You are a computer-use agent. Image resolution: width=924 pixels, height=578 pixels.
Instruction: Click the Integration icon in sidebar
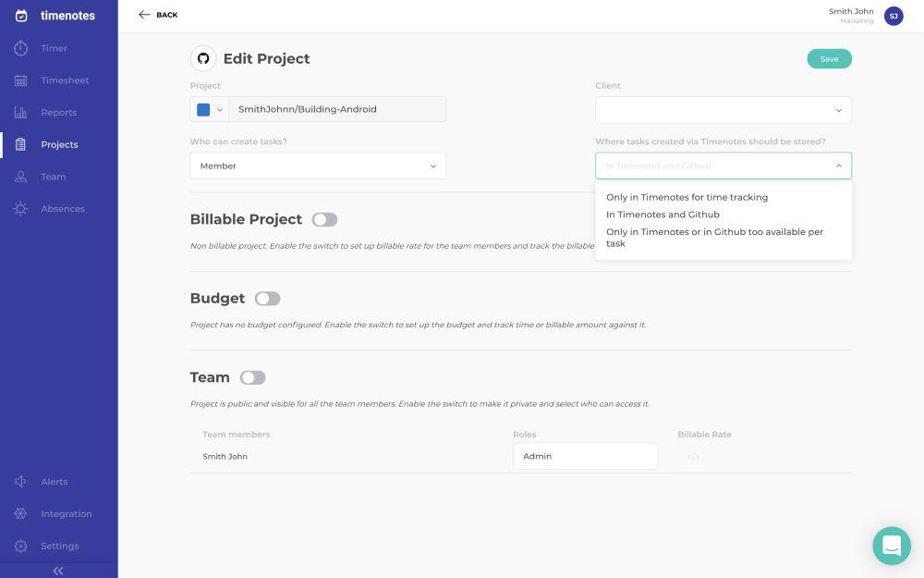tap(20, 513)
